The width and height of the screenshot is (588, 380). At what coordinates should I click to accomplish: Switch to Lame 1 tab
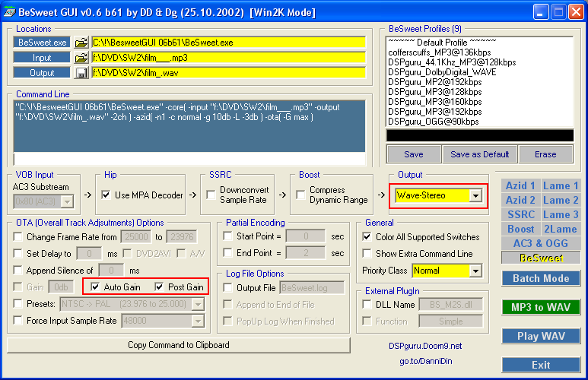click(x=561, y=186)
